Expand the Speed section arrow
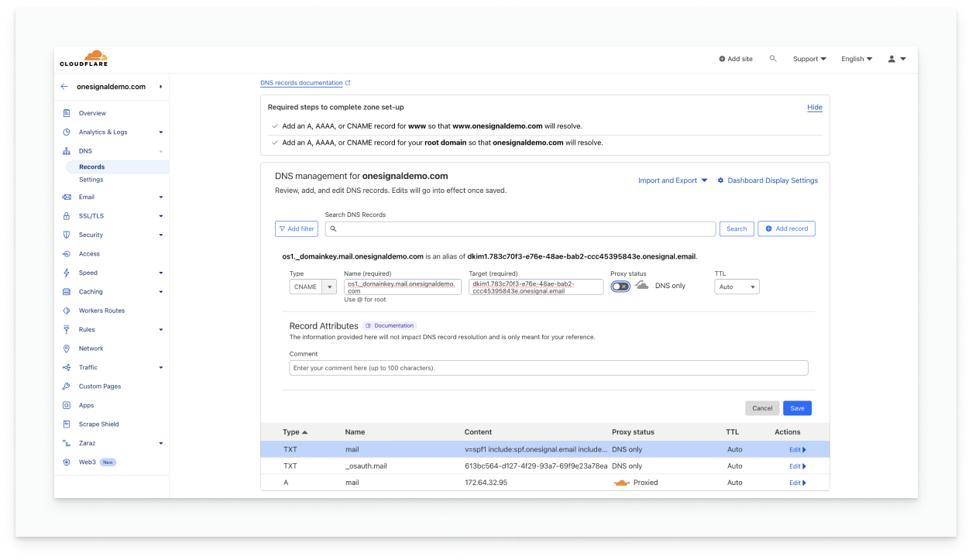 pyautogui.click(x=160, y=273)
